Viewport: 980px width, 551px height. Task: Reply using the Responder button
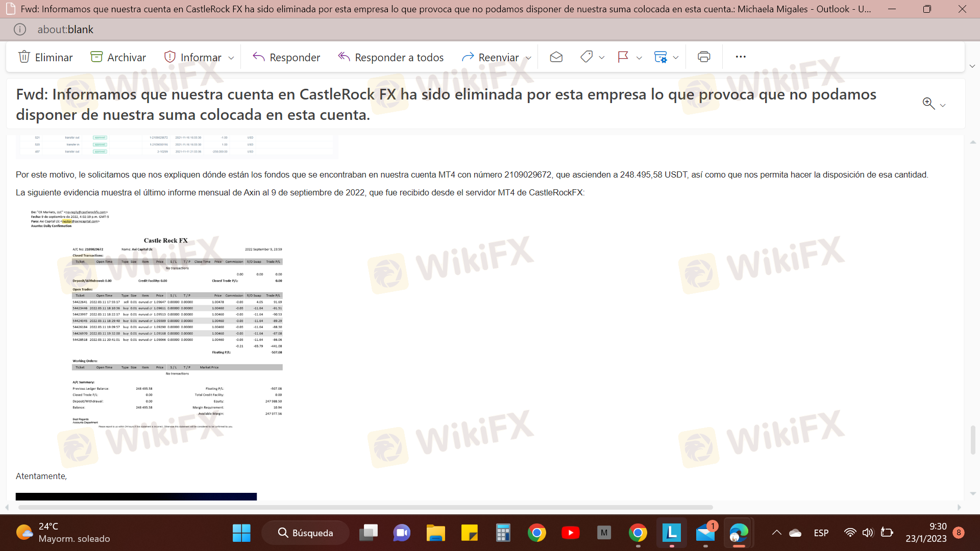pyautogui.click(x=286, y=57)
